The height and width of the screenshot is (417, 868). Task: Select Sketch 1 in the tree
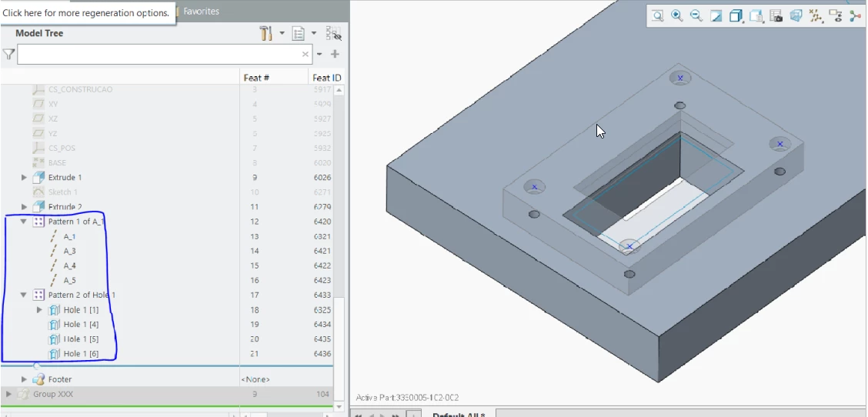point(62,192)
